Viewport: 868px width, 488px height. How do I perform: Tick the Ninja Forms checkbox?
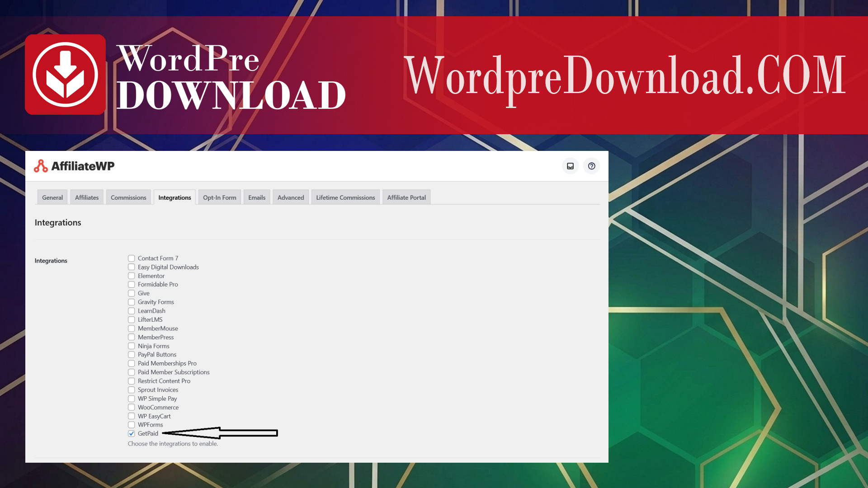(131, 346)
